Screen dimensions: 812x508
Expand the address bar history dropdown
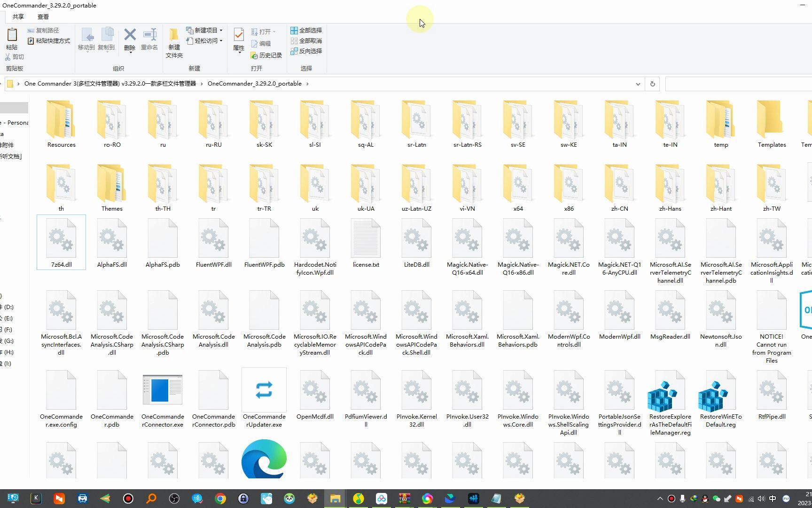[638, 84]
